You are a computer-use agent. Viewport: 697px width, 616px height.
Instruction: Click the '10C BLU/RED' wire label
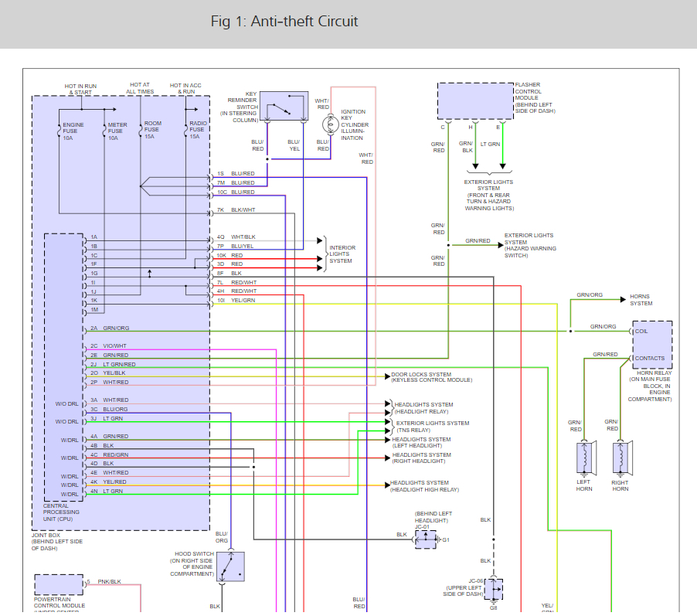(236, 192)
